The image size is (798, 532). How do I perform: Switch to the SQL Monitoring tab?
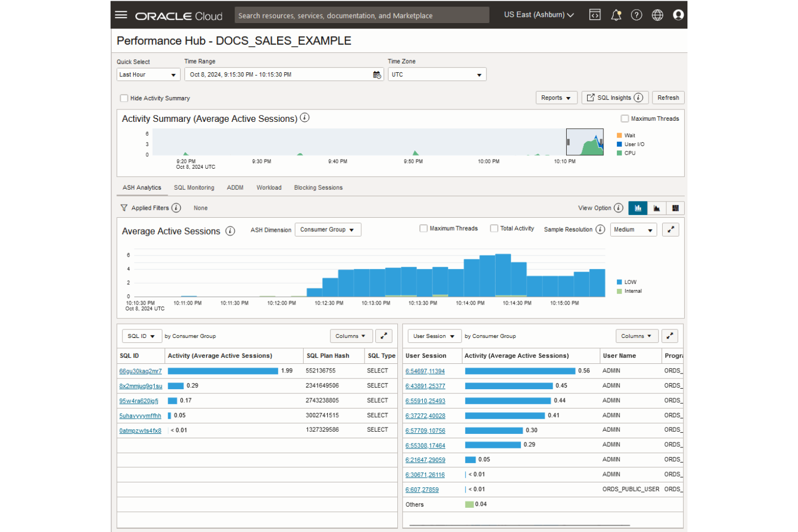pos(194,188)
